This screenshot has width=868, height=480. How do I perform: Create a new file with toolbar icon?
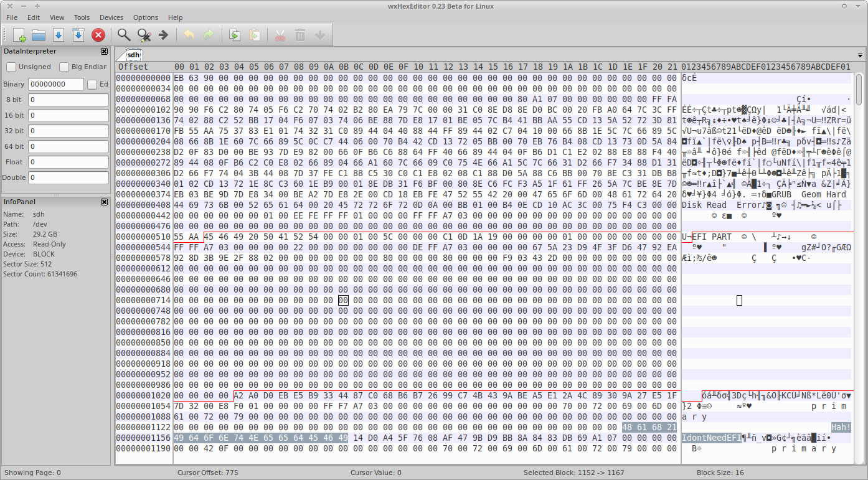click(19, 35)
